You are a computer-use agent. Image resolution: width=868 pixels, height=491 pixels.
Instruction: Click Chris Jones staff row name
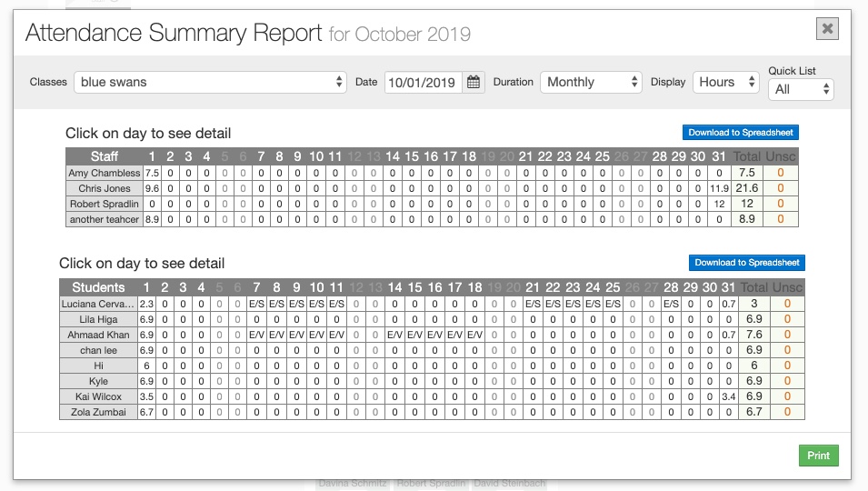click(104, 188)
